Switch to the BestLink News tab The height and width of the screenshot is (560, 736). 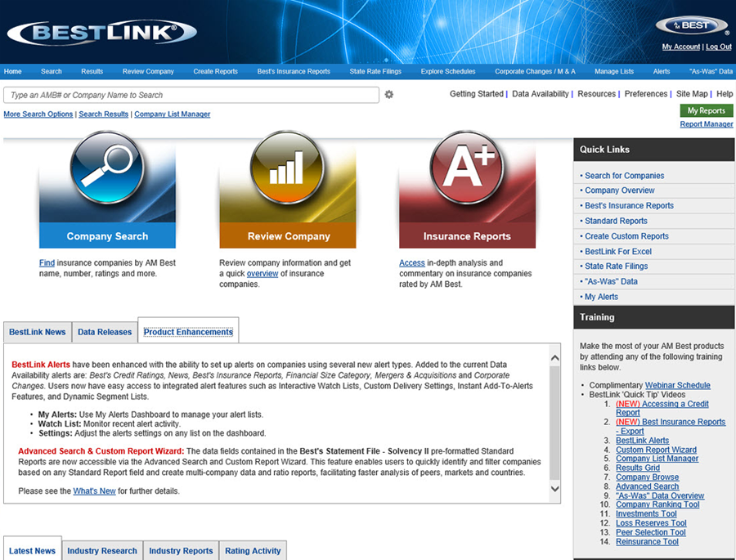38,332
